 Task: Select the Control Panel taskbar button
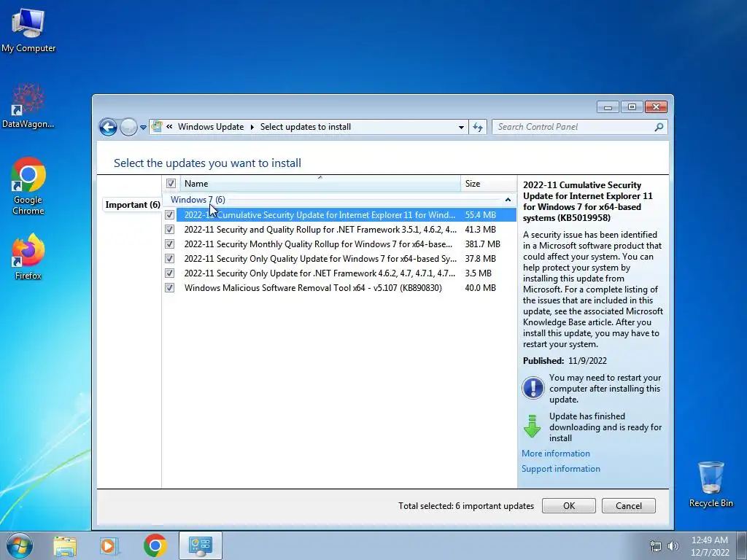click(200, 545)
